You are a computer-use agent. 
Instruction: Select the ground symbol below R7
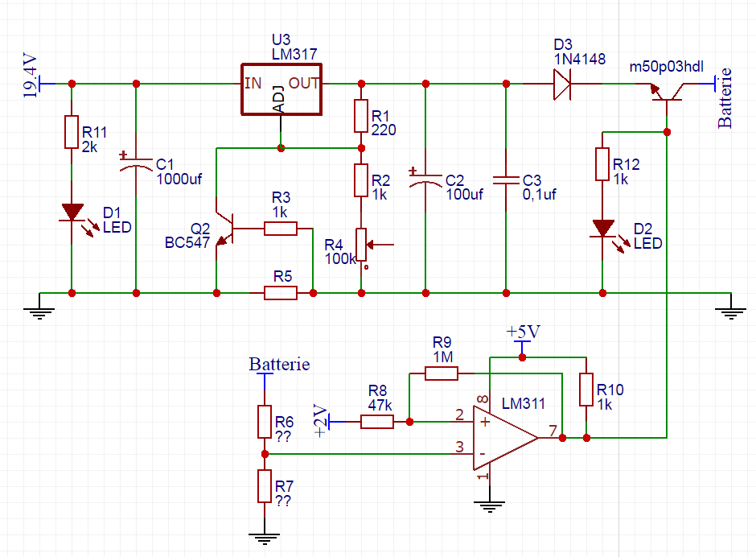(265, 539)
